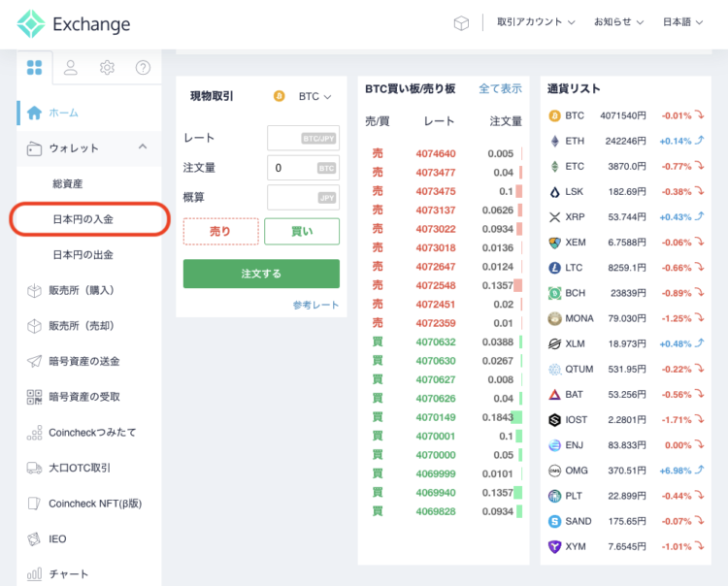Click the 注文する button
The height and width of the screenshot is (586, 728).
pos(261,274)
